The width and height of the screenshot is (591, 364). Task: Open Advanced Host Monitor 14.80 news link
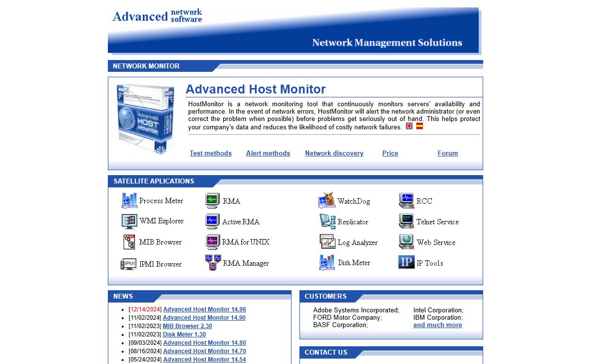[x=204, y=343]
